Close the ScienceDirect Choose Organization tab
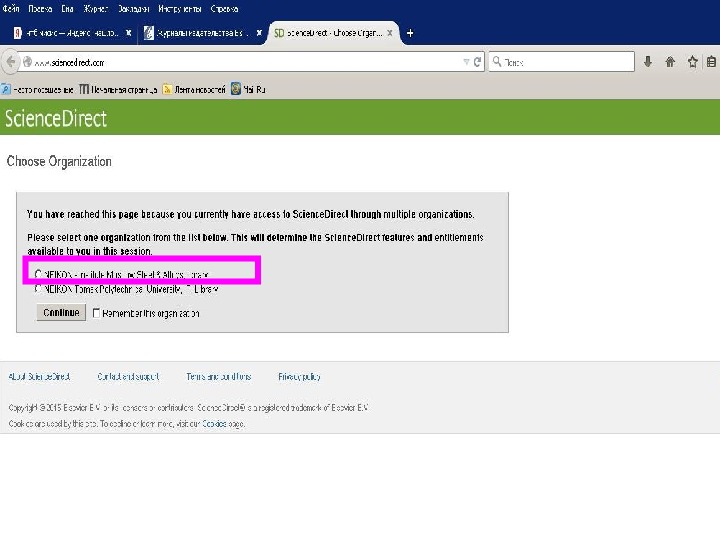The height and width of the screenshot is (540, 720). point(390,33)
